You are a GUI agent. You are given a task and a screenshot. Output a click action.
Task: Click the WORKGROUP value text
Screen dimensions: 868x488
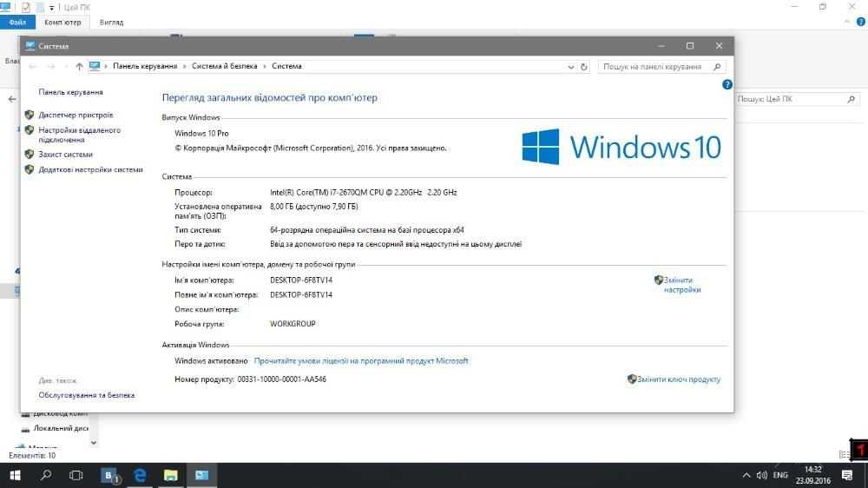(x=293, y=324)
